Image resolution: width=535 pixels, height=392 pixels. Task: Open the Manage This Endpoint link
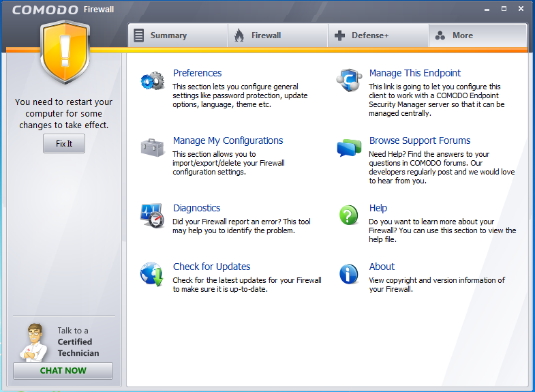pyautogui.click(x=415, y=73)
